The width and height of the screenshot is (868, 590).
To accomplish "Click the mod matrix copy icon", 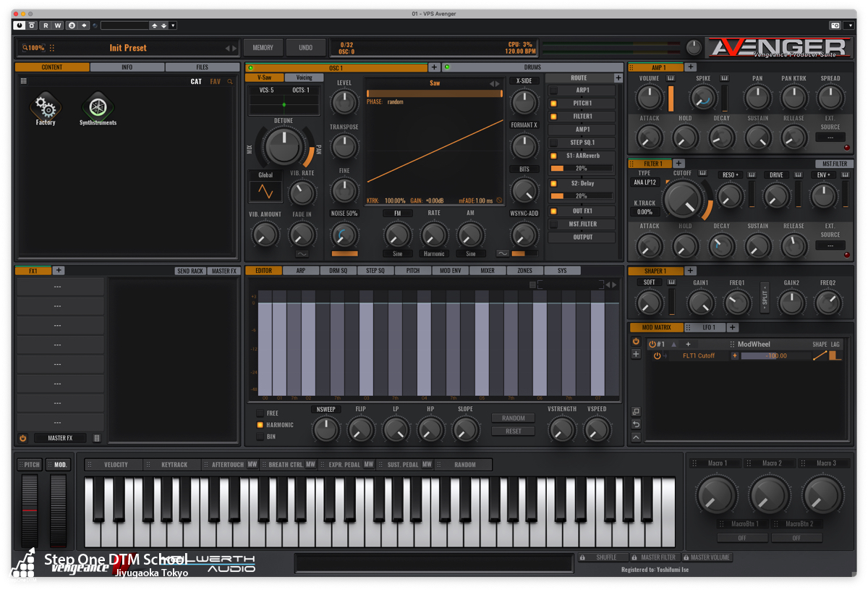I will 636,412.
